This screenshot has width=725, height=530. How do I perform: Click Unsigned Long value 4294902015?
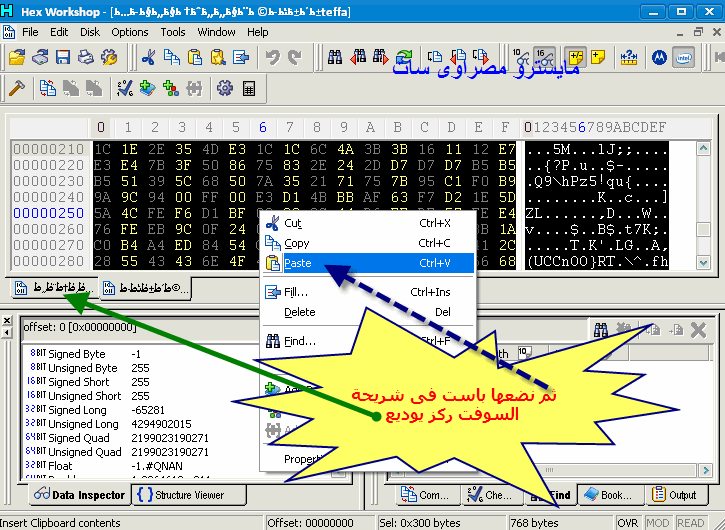point(161,424)
